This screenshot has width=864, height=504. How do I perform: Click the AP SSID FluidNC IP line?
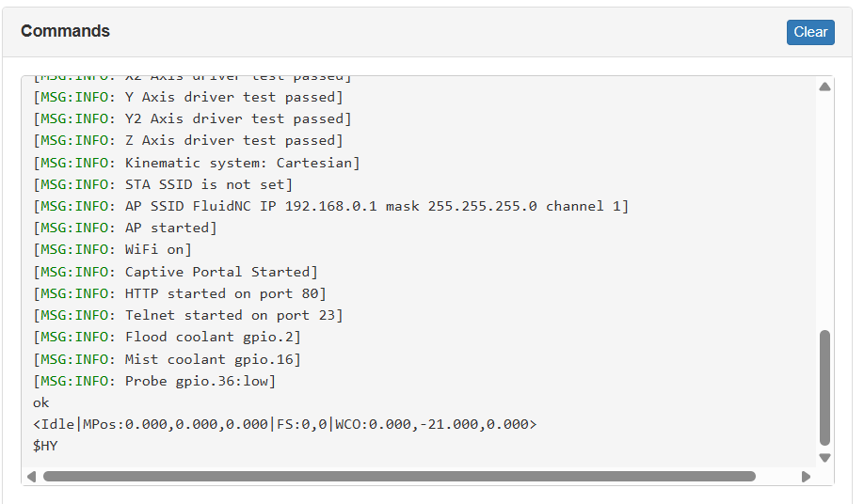coord(330,206)
